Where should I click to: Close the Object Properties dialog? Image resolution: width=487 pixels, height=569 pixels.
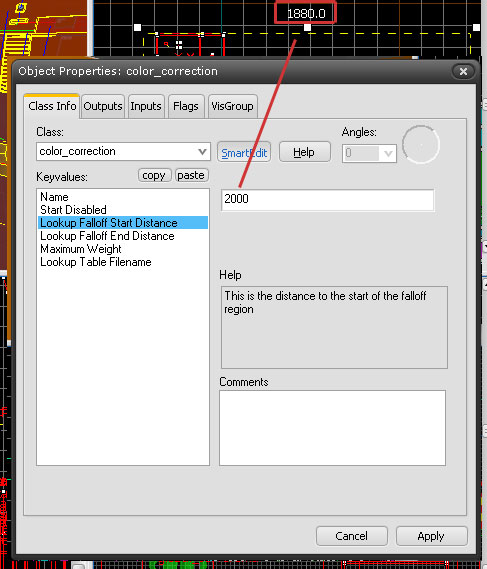(x=463, y=71)
